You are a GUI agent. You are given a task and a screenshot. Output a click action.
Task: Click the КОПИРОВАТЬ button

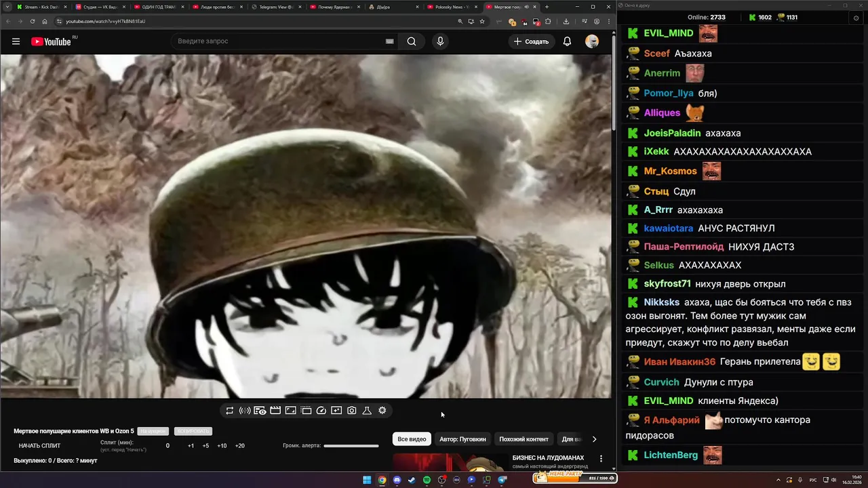pyautogui.click(x=193, y=431)
